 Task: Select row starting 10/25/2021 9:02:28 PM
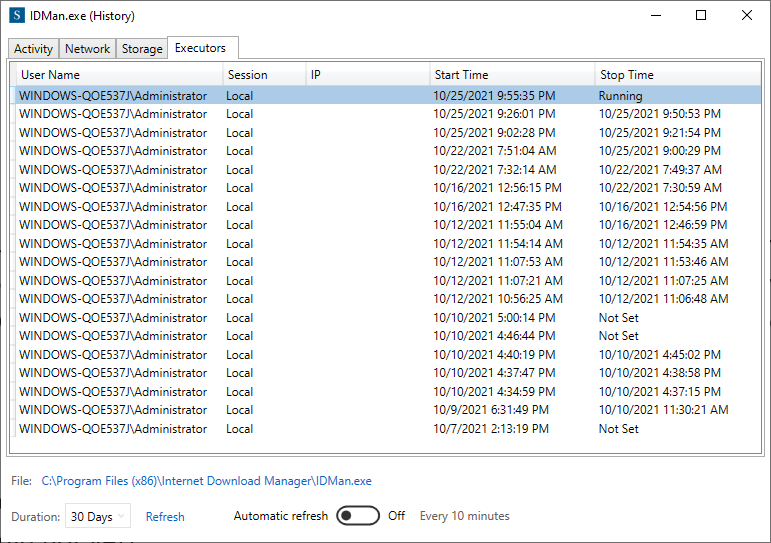tap(387, 133)
